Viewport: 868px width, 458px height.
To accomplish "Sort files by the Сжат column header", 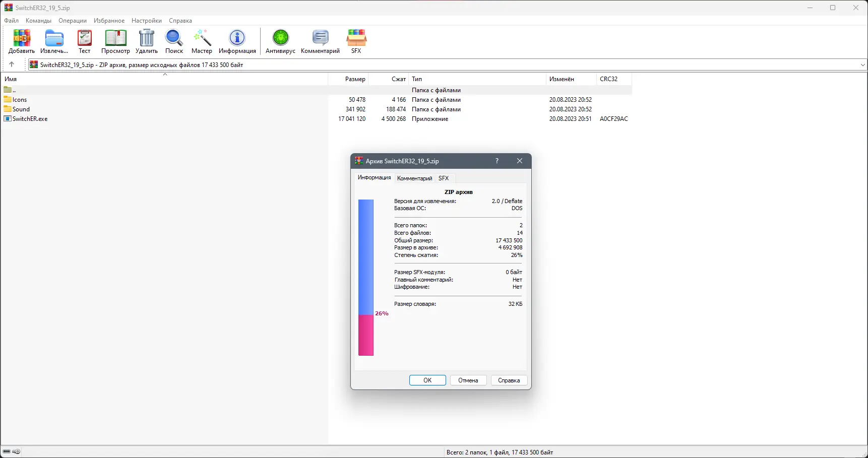I will click(389, 79).
